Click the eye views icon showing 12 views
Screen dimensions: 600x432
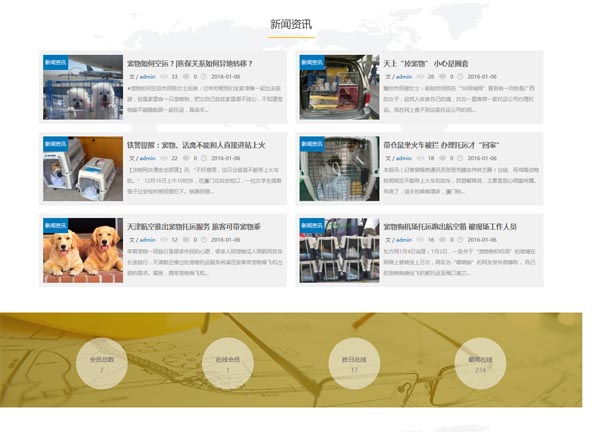click(163, 240)
